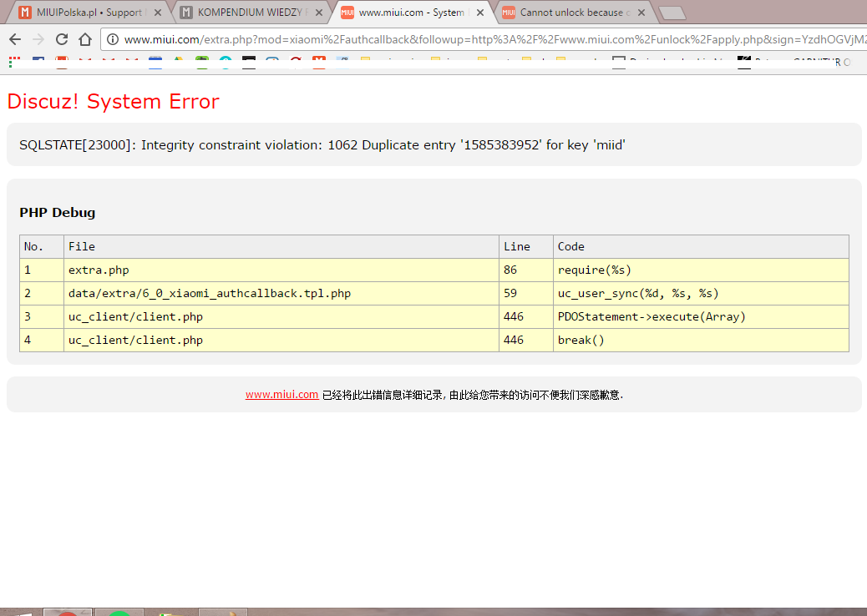The width and height of the screenshot is (867, 616).
Task: Click the Discuz! System Error heading
Action: click(113, 102)
